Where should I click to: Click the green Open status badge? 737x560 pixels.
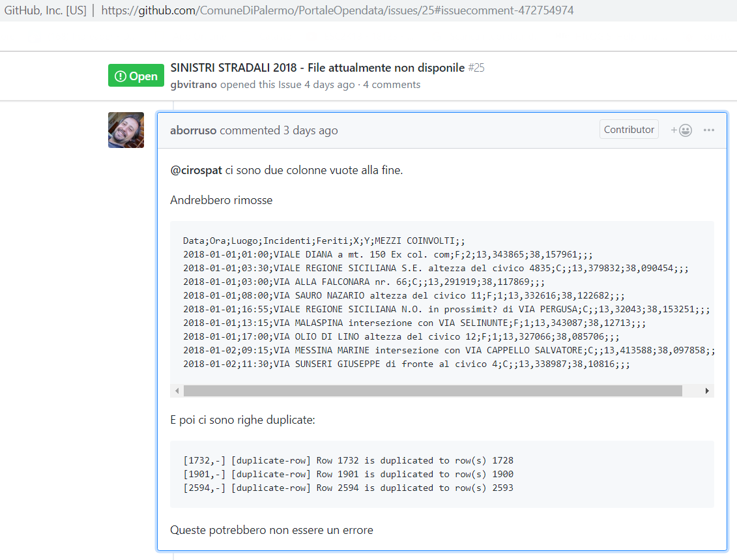click(136, 76)
